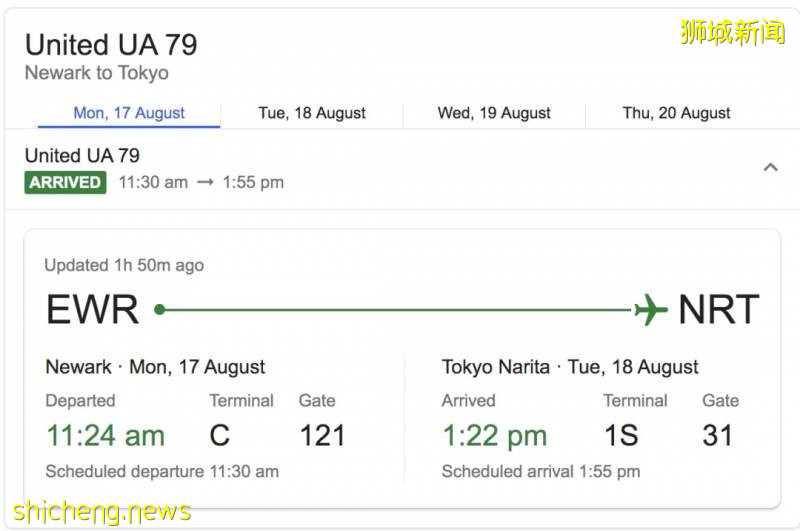The height and width of the screenshot is (531, 800).
Task: Click the flight progress line
Action: coord(400,310)
